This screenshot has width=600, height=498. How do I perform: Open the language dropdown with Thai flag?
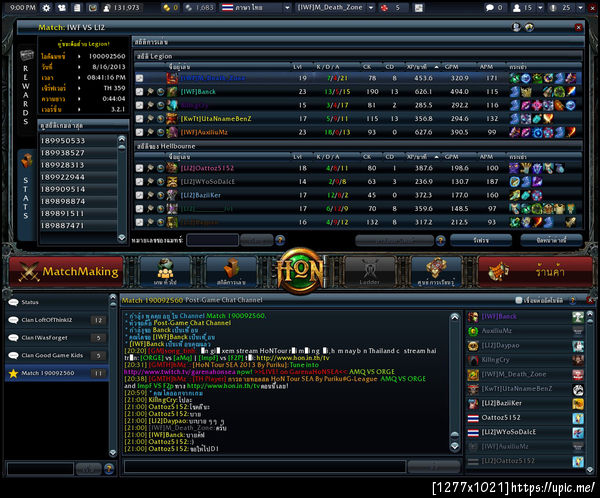pos(256,8)
